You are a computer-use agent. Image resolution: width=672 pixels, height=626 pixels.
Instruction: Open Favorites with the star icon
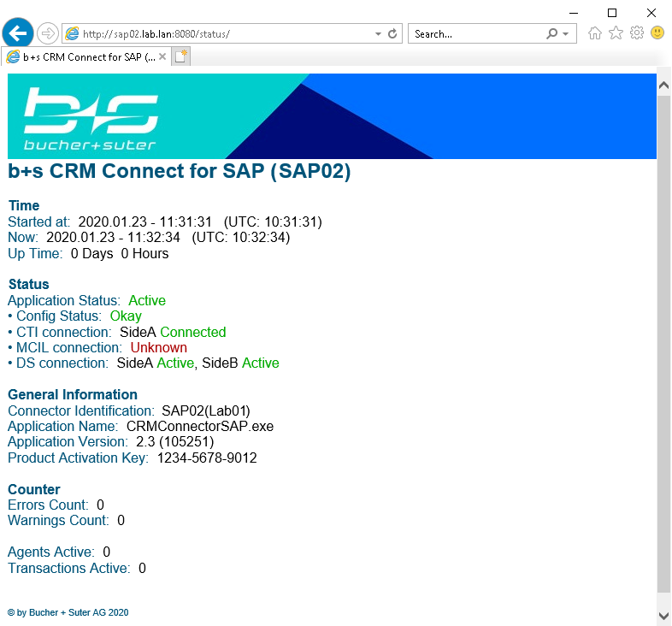click(x=616, y=33)
